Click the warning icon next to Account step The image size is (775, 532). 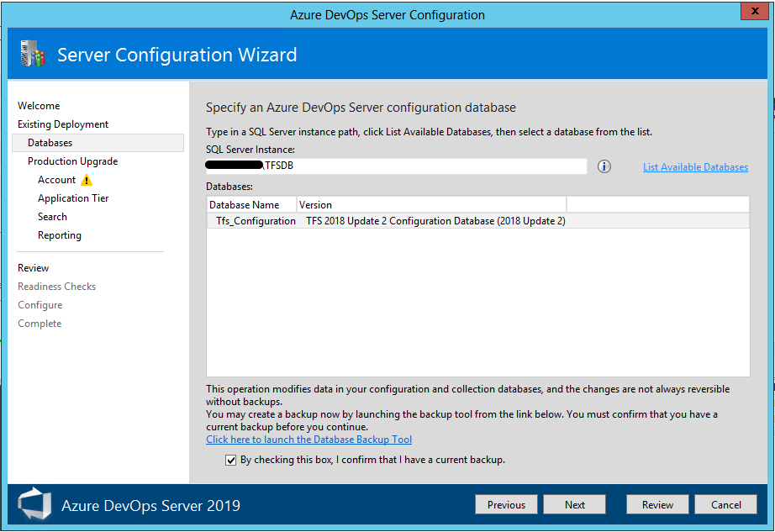[85, 179]
